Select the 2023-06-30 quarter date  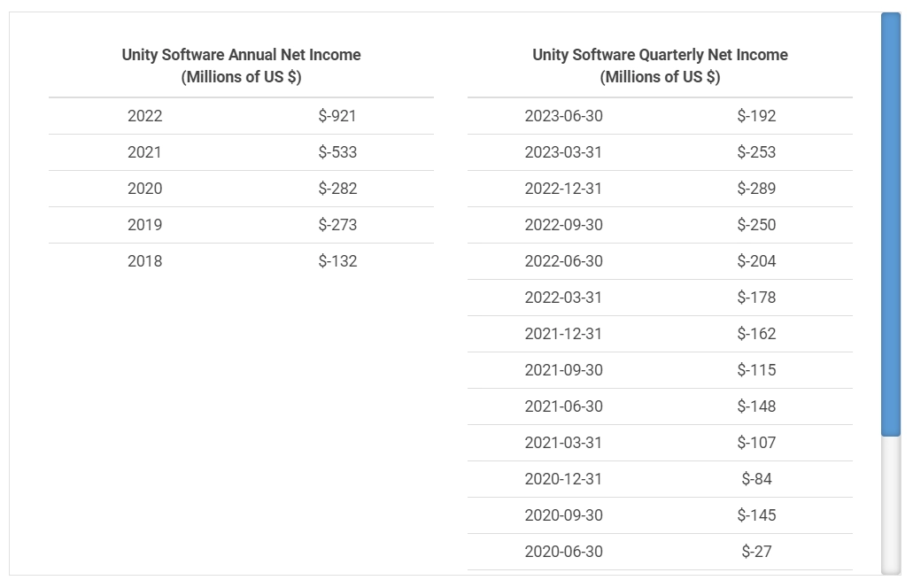pyautogui.click(x=563, y=116)
